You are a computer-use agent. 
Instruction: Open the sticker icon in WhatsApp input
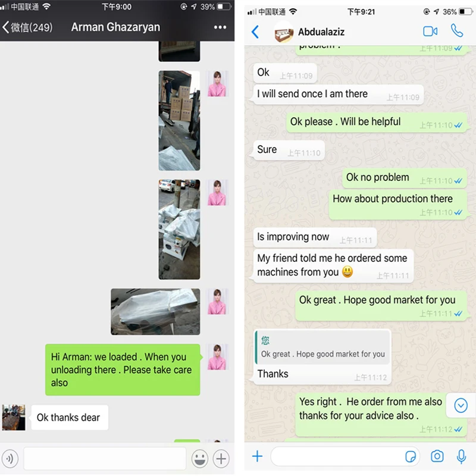411,456
